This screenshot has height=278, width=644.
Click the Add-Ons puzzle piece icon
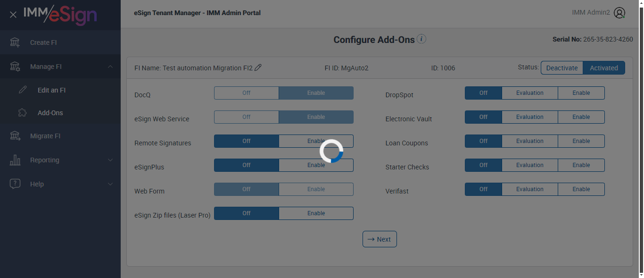coord(23,113)
